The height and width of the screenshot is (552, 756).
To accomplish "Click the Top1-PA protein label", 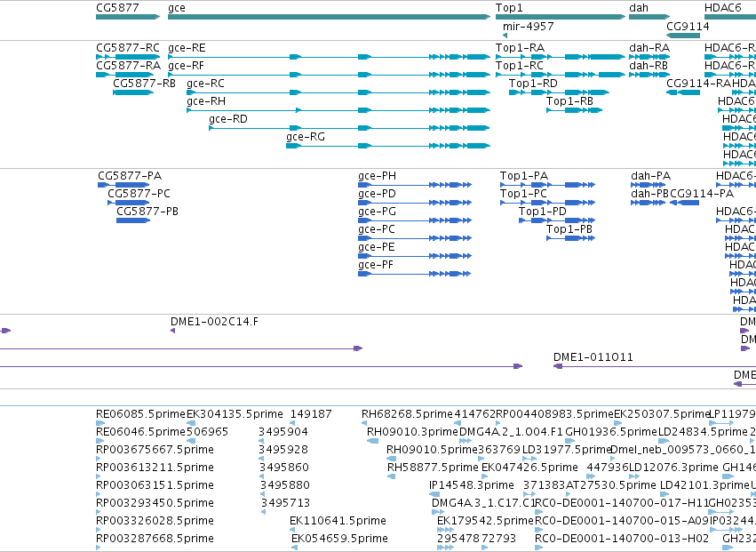I will click(x=524, y=176).
